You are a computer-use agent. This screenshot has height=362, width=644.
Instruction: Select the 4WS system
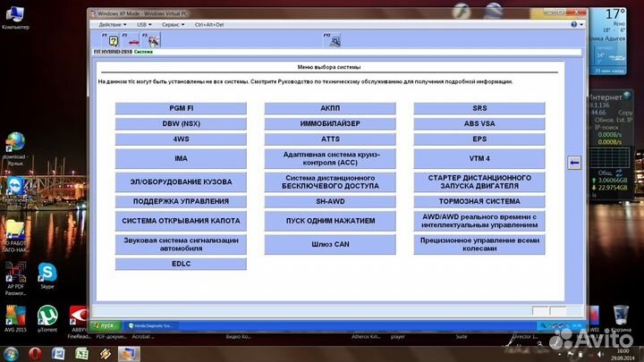181,139
